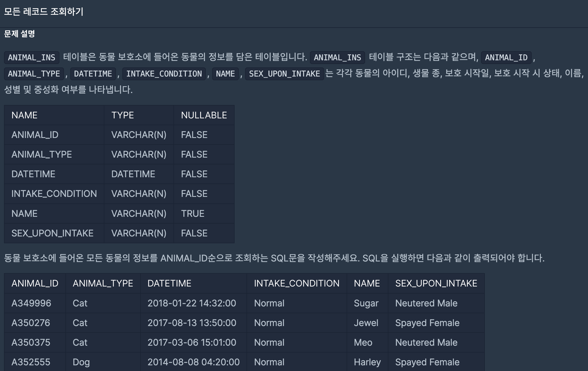Image resolution: width=588 pixels, height=371 pixels.
Task: Click the TYPE column header in schema table
Action: tap(123, 115)
